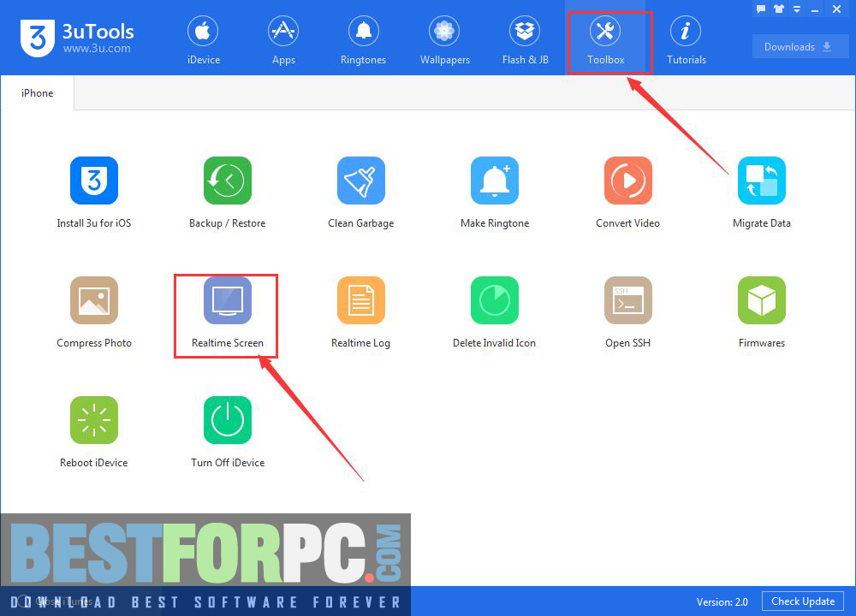Screen dimensions: 856x616
Task: Run the Delete Invalid Icon tool
Action: pyautogui.click(x=495, y=300)
